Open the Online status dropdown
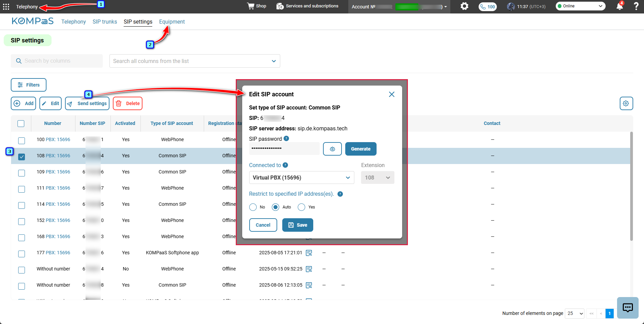The width and height of the screenshot is (644, 324). [580, 6]
